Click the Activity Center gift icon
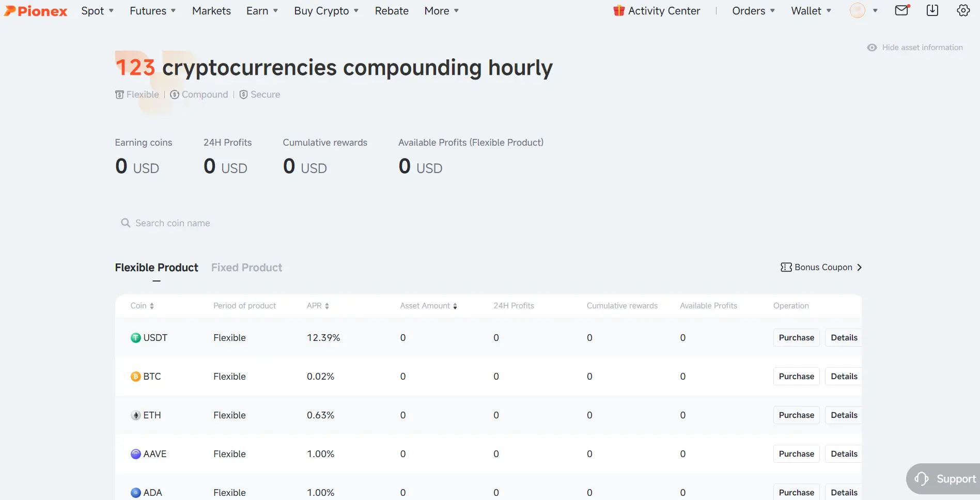 click(x=619, y=10)
